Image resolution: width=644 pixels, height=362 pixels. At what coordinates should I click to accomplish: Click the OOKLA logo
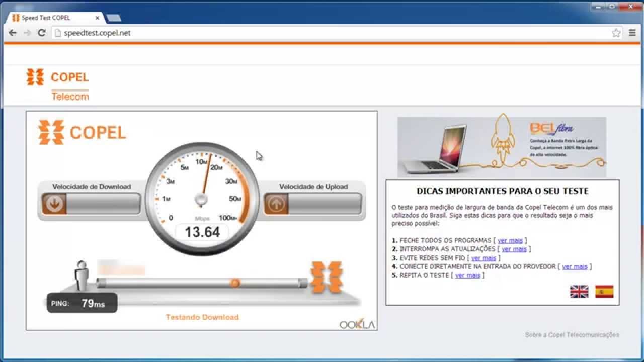pyautogui.click(x=357, y=324)
